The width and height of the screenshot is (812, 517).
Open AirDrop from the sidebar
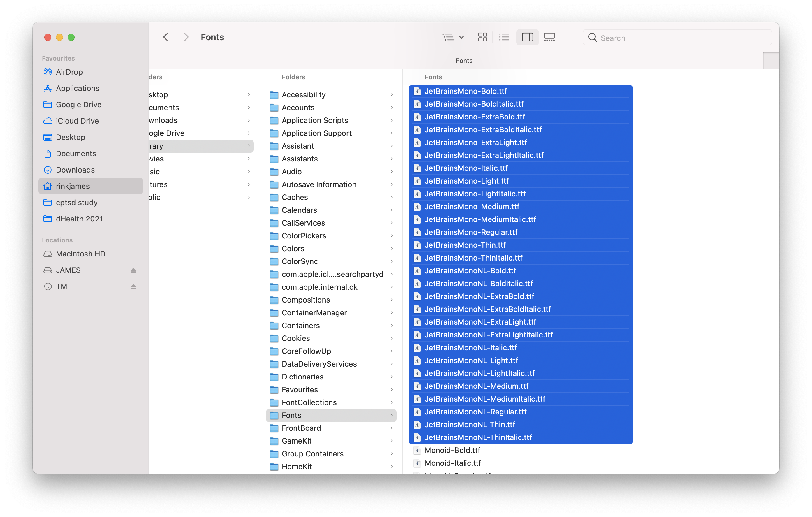[x=69, y=72]
